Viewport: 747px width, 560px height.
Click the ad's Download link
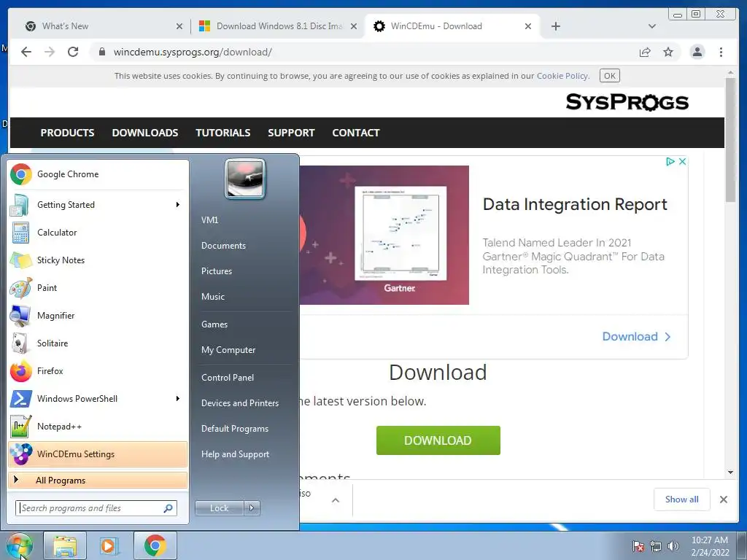[636, 337]
